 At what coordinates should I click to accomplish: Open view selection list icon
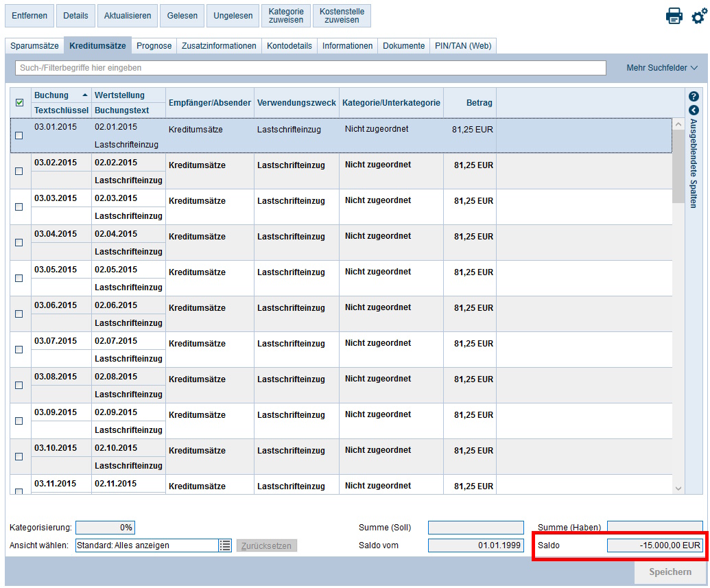coord(225,545)
